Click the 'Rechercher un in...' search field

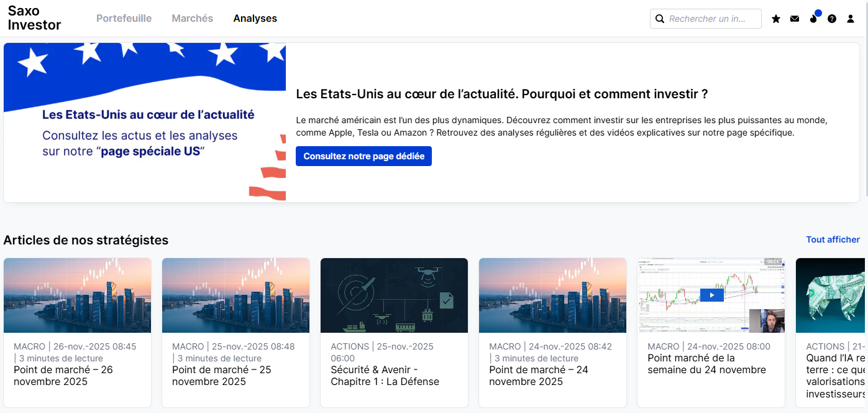[x=711, y=19]
